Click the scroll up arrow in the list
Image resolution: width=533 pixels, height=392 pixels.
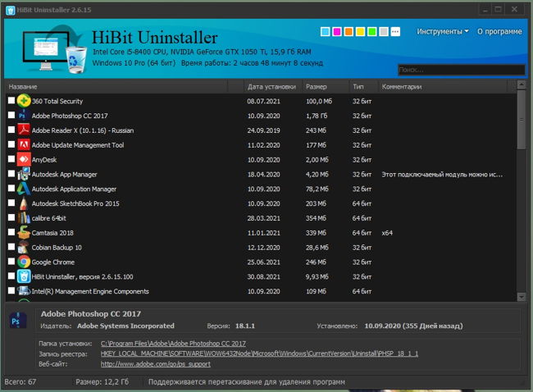(521, 84)
